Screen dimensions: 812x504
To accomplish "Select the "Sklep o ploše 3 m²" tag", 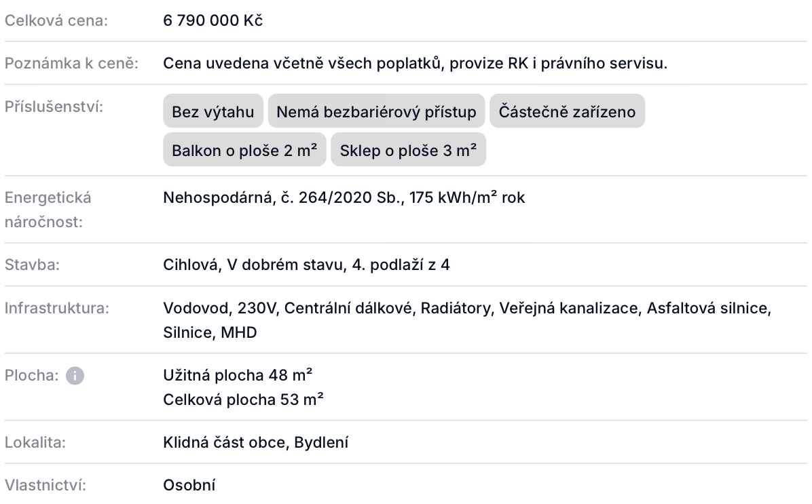I will point(408,151).
